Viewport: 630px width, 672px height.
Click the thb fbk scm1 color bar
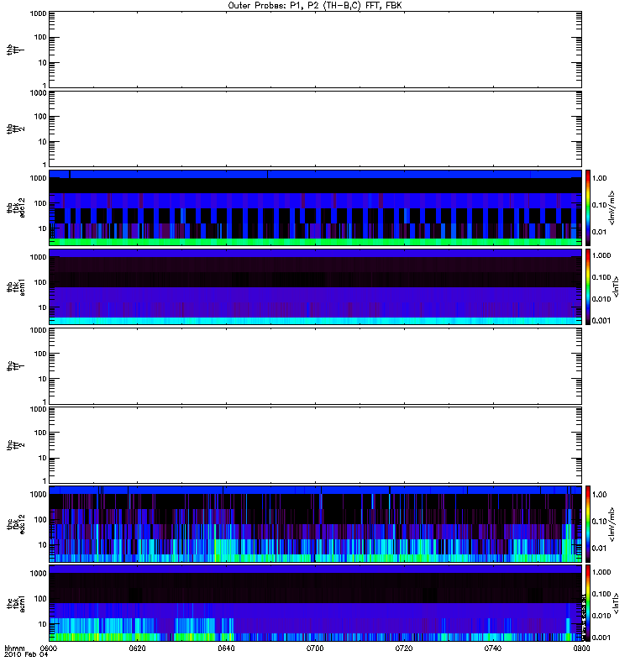click(x=587, y=286)
